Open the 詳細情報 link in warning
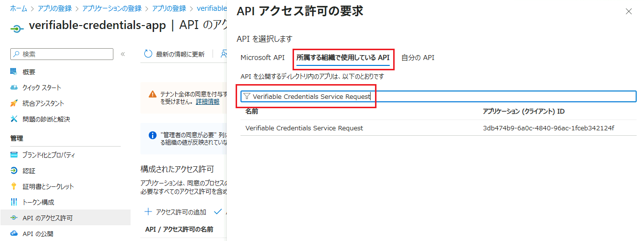The image size is (644, 241). (x=208, y=101)
